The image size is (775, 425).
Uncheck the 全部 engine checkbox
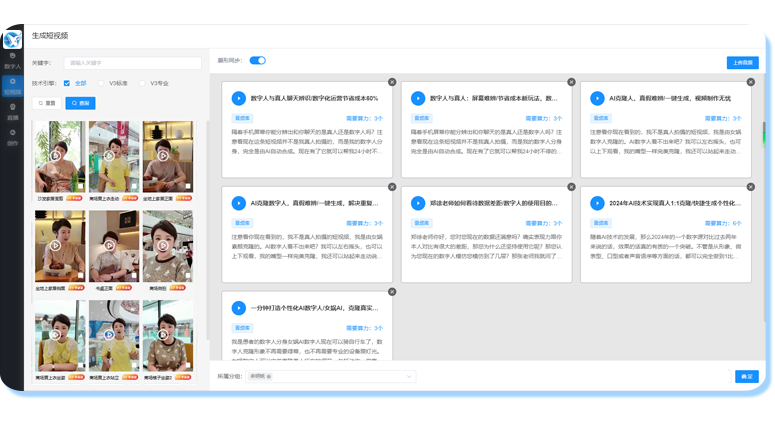tap(67, 83)
